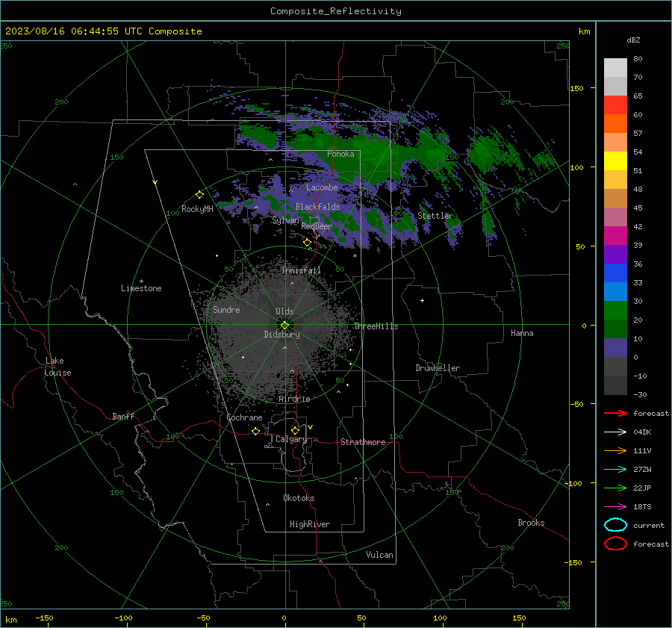Image resolution: width=672 pixels, height=628 pixels.
Task: Click the Lake Louise label
Action: point(57,367)
